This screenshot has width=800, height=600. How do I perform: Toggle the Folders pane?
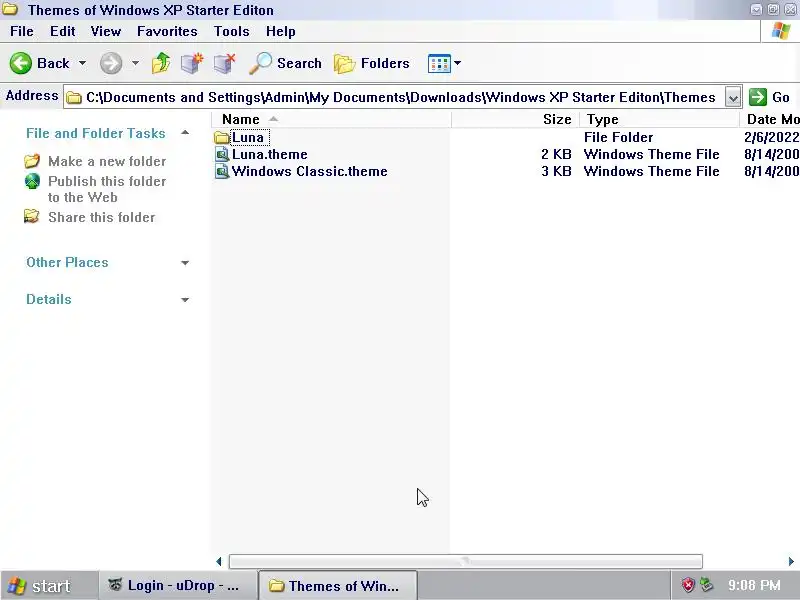pyautogui.click(x=371, y=63)
